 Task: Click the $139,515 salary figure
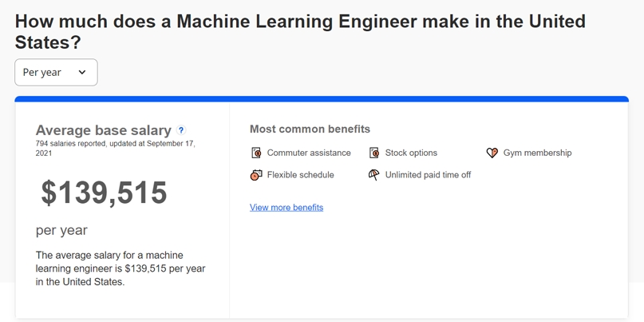tap(105, 193)
